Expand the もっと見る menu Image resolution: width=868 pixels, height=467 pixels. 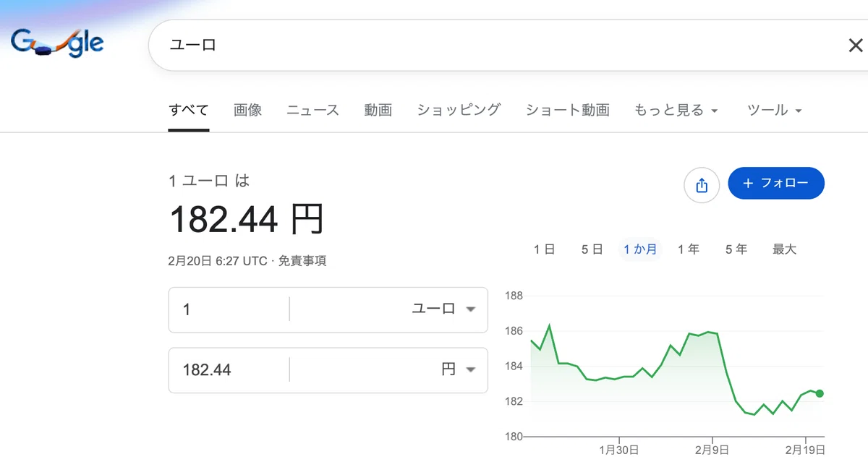click(676, 111)
